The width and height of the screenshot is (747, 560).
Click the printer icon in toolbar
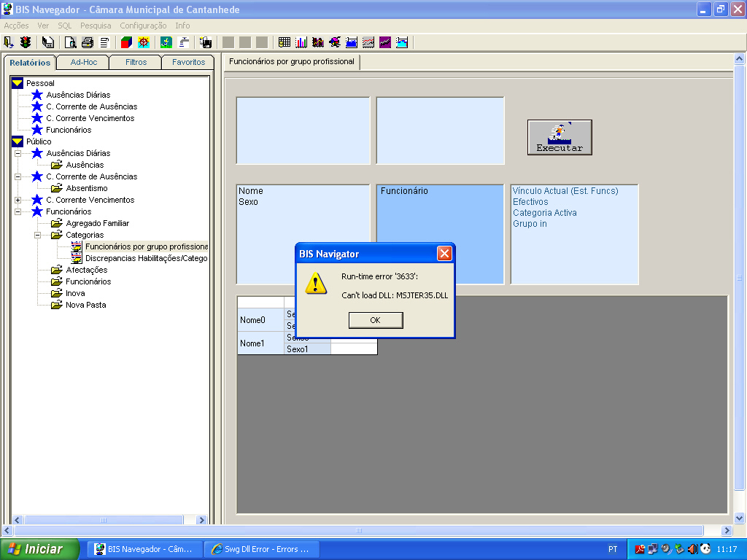click(88, 42)
